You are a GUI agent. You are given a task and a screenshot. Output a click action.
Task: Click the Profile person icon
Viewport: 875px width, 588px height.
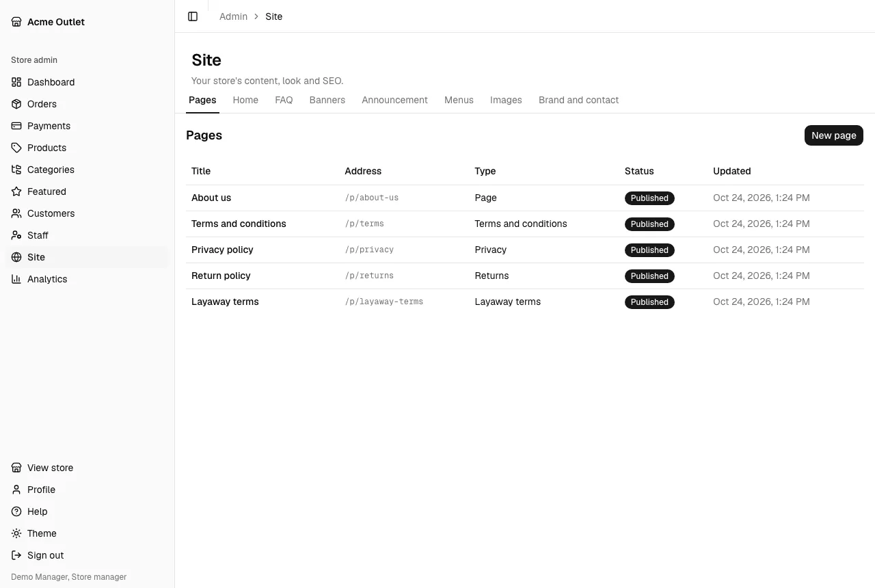(16, 490)
